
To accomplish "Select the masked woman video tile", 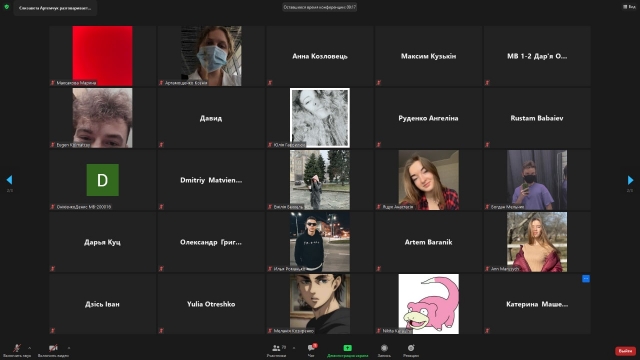I will 211,56.
